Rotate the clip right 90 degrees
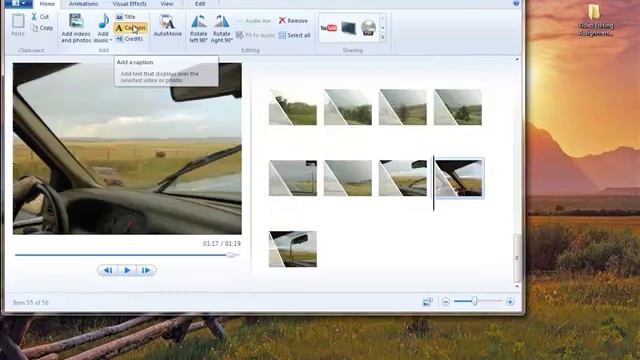This screenshot has width=640, height=360. [222, 29]
